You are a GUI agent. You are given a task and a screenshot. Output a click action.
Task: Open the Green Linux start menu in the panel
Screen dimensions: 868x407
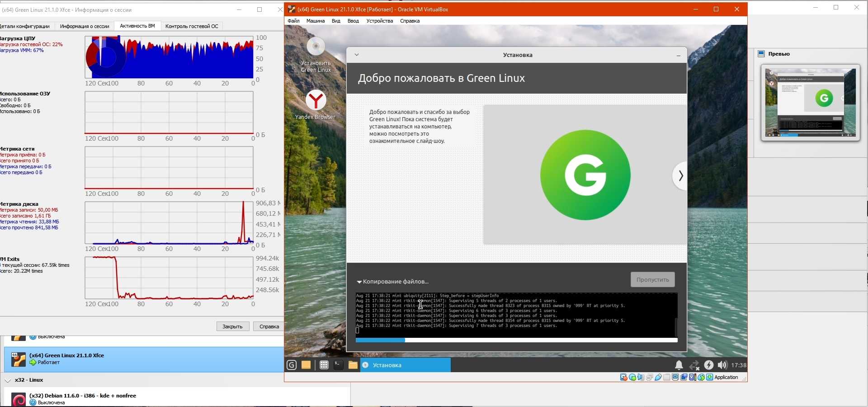click(x=292, y=365)
